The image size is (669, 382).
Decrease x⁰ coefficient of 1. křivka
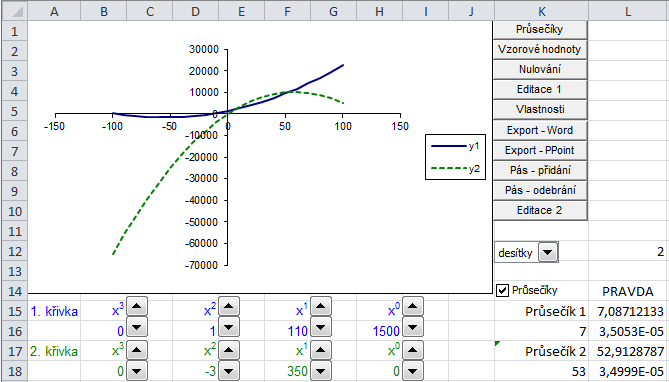pos(413,327)
